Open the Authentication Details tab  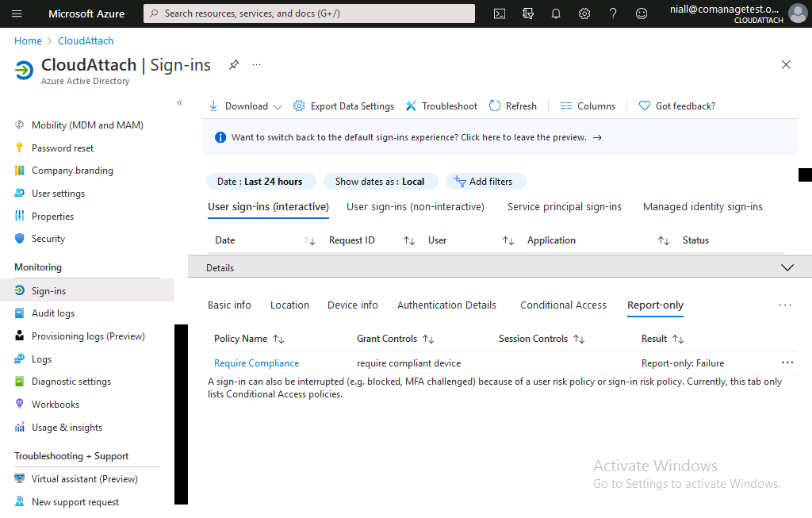tap(446, 305)
